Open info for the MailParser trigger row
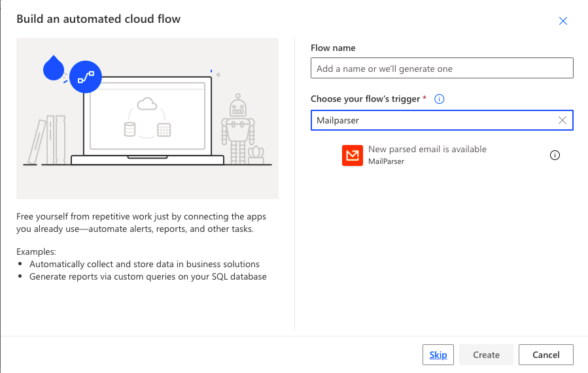 click(555, 155)
